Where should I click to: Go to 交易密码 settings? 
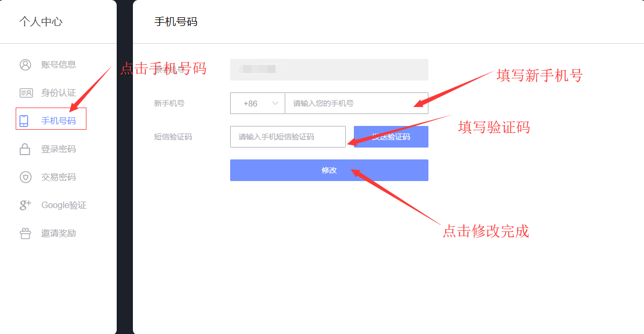tap(58, 177)
